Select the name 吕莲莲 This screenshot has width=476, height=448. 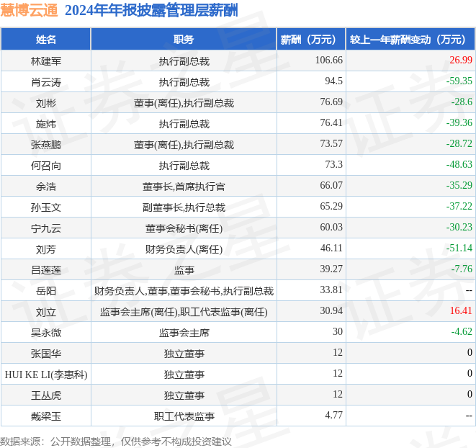[46, 270]
